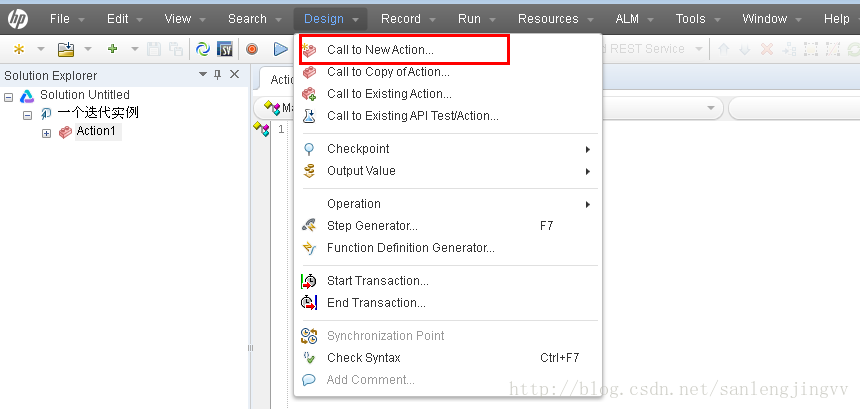Expand the Checkpoint submenu
Viewport: 860px width, 409px height.
coord(587,149)
